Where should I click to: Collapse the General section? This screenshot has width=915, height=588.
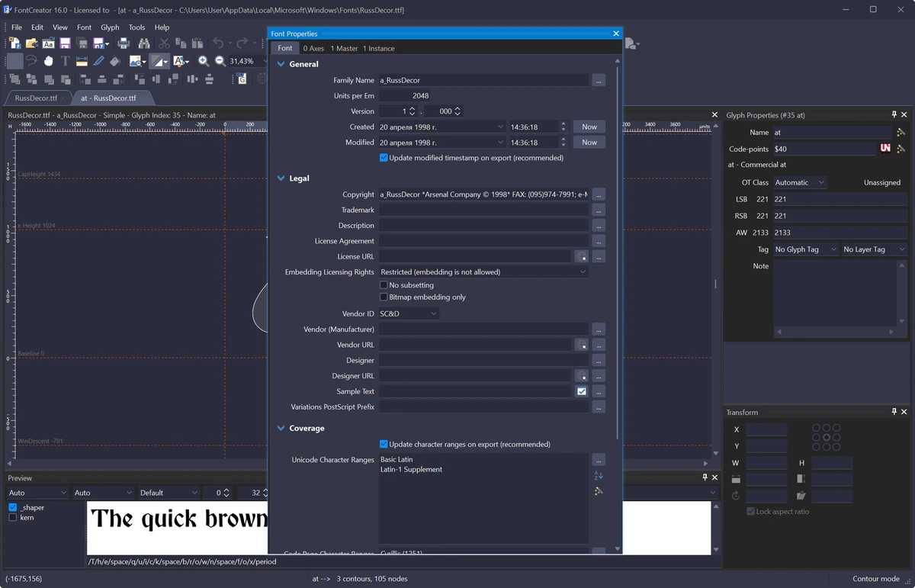pos(281,64)
